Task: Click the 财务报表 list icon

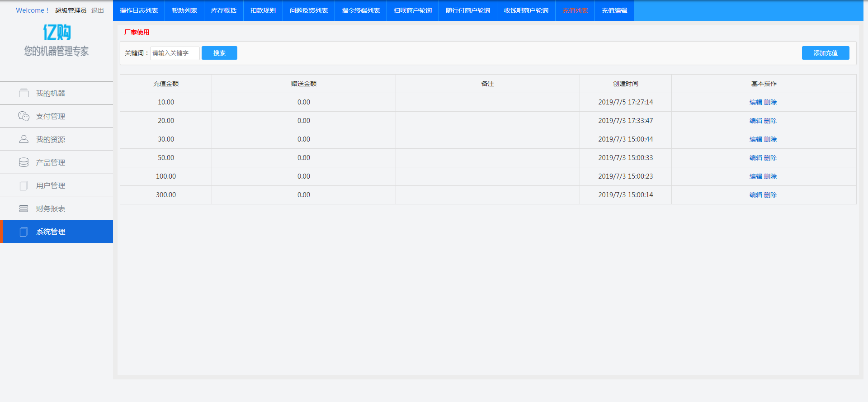Action: click(x=24, y=208)
